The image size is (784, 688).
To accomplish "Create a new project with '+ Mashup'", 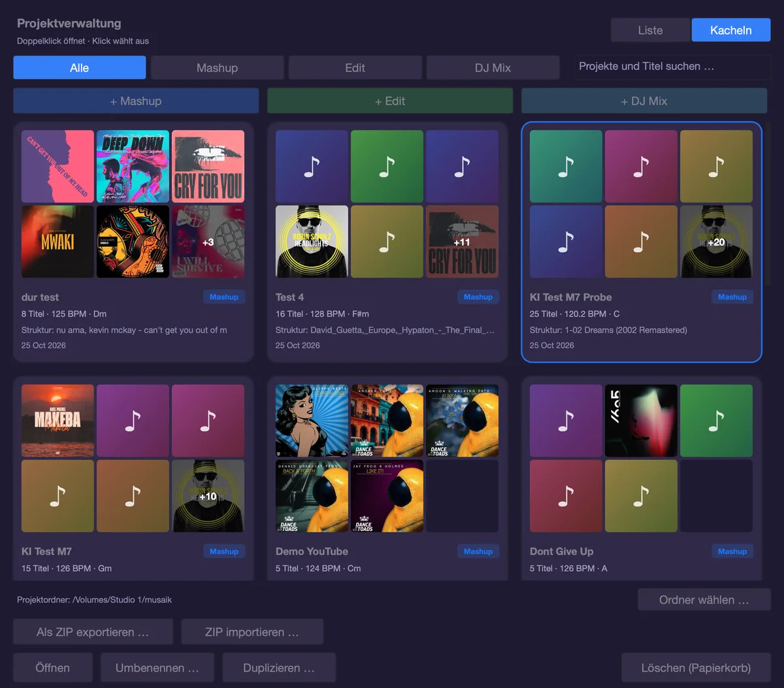I will tap(136, 101).
